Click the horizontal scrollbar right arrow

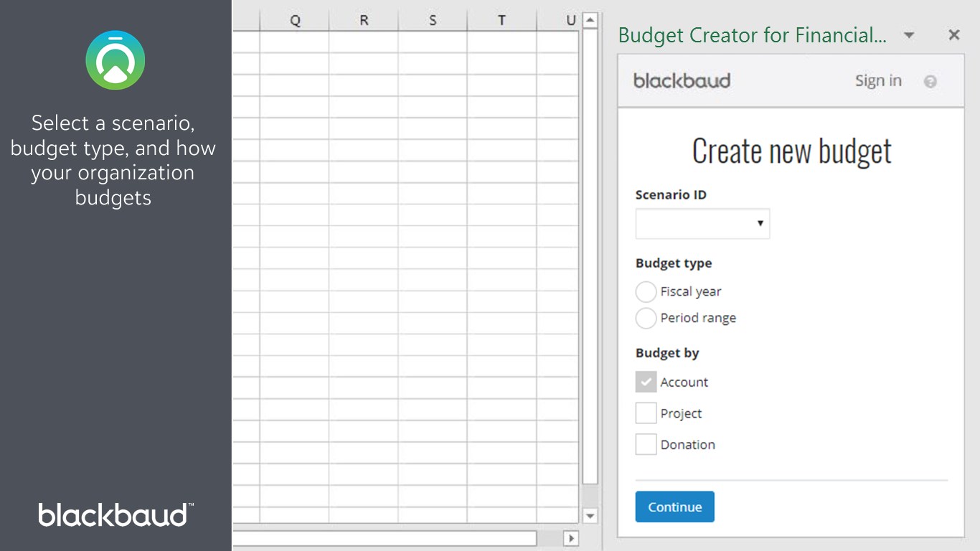click(x=571, y=538)
